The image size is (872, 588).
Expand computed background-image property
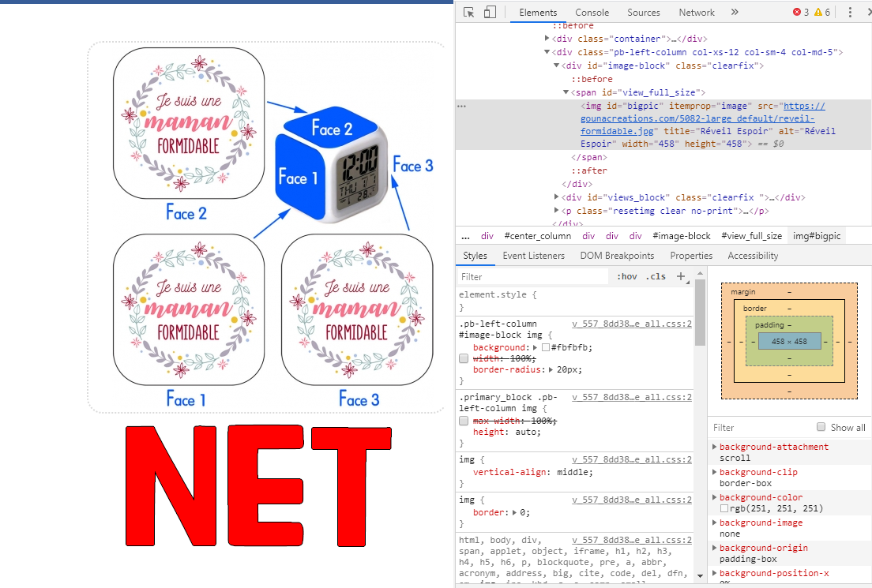(x=715, y=522)
